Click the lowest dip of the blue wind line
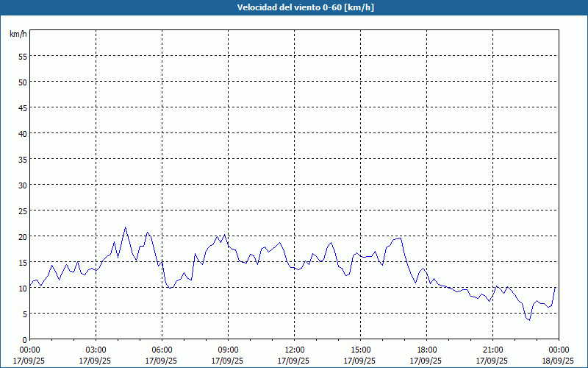588x368 pixels. tap(528, 320)
